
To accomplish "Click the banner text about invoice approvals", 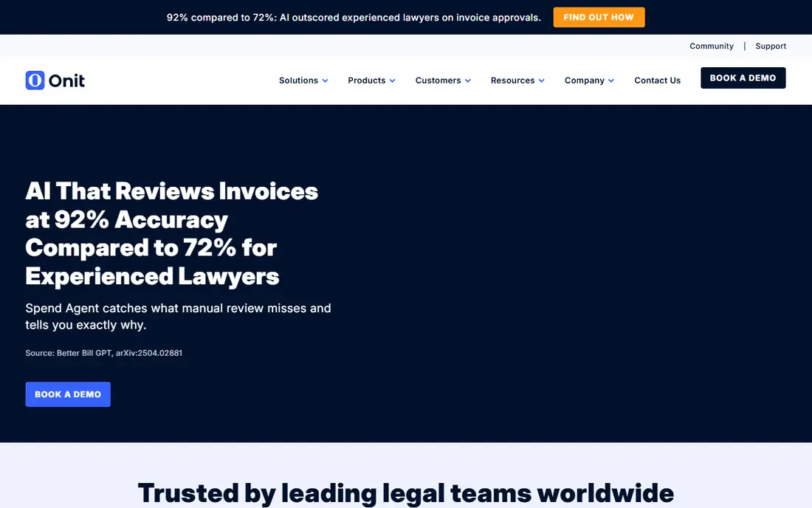I will pyautogui.click(x=354, y=18).
